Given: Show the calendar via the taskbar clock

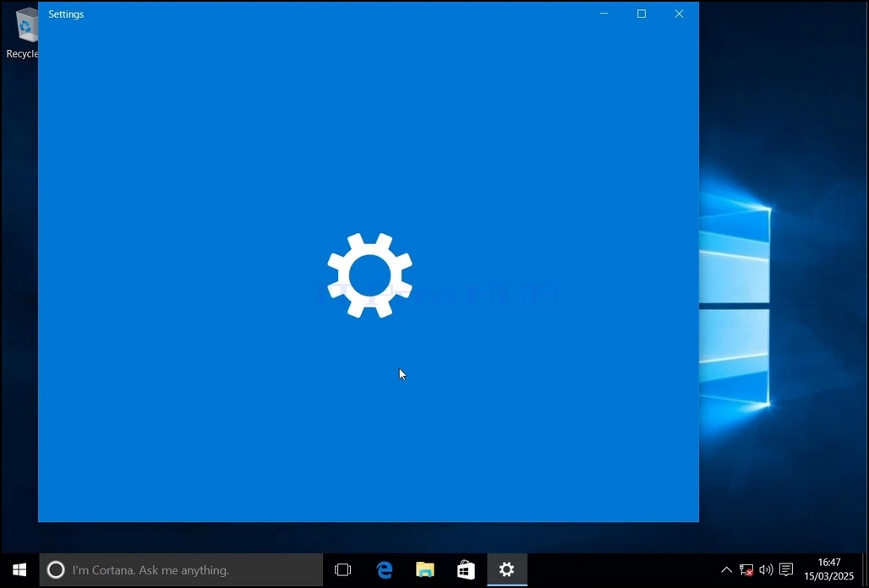Looking at the screenshot, I should point(829,569).
